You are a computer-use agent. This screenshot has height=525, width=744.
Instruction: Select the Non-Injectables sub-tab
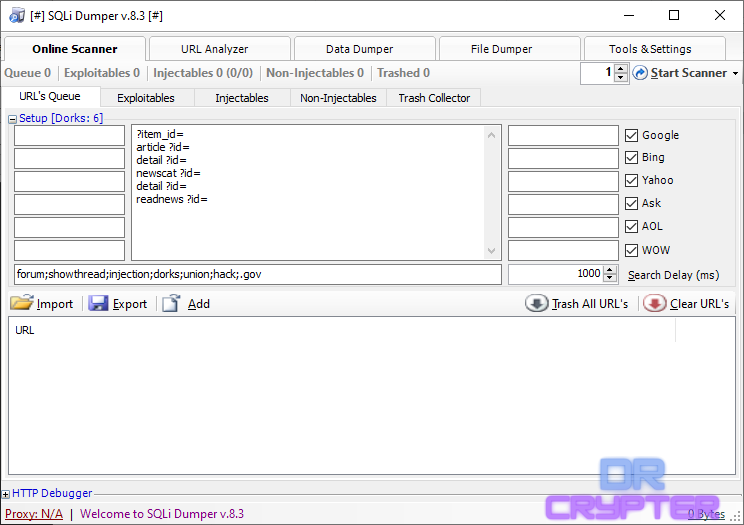[338, 98]
